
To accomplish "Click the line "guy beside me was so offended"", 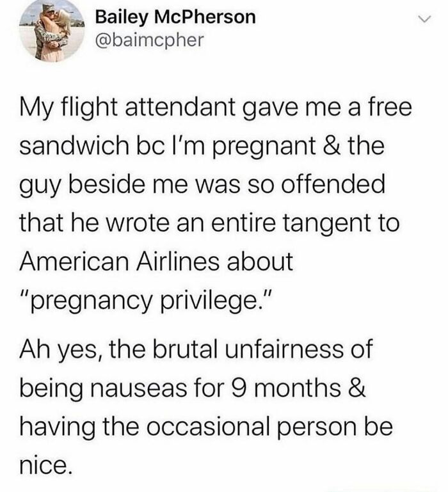I will pos(202,184).
